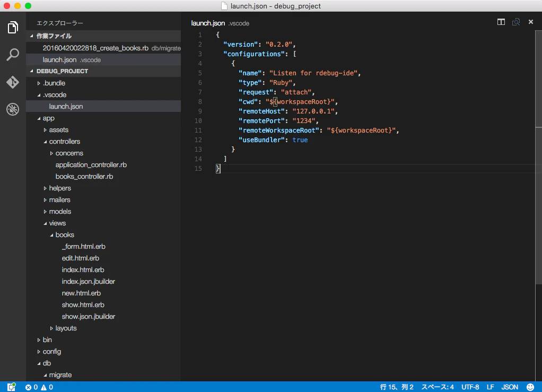The width and height of the screenshot is (542, 392).
Task: Collapse the app folder
Action: pyautogui.click(x=39, y=118)
